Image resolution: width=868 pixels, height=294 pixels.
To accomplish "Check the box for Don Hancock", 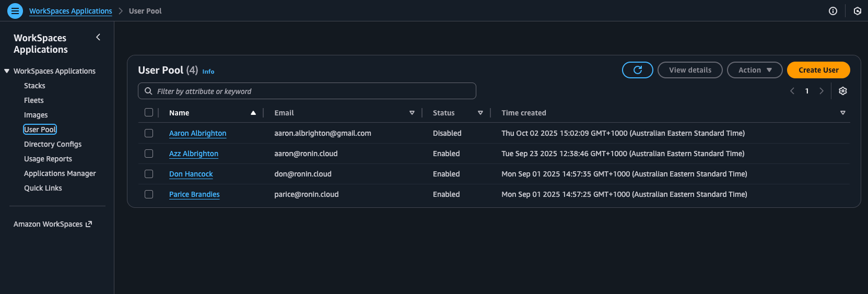I will pyautogui.click(x=149, y=174).
